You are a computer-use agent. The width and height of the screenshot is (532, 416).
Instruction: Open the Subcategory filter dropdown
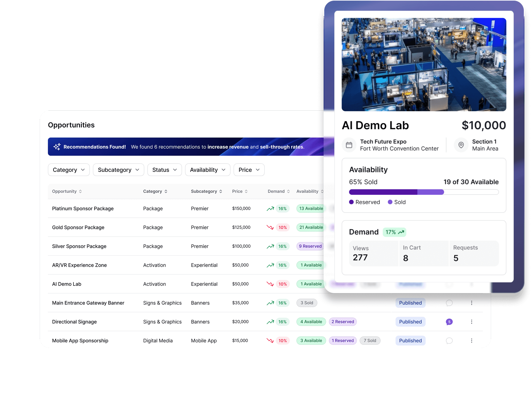118,170
